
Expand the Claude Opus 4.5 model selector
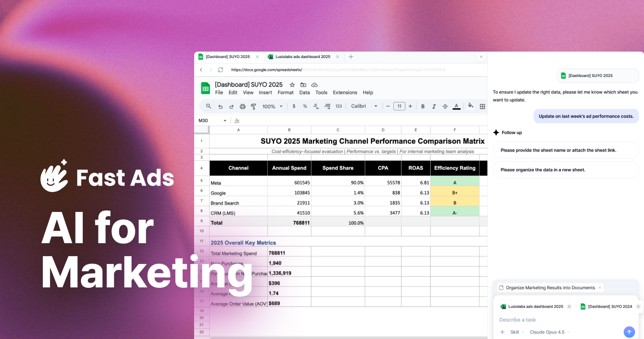[550, 332]
